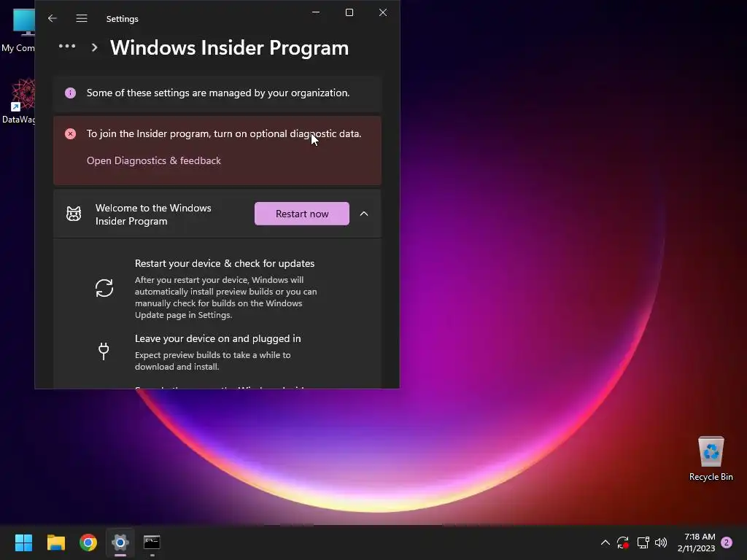
Task: Select the Recycle Bin desktop icon
Action: click(711, 459)
